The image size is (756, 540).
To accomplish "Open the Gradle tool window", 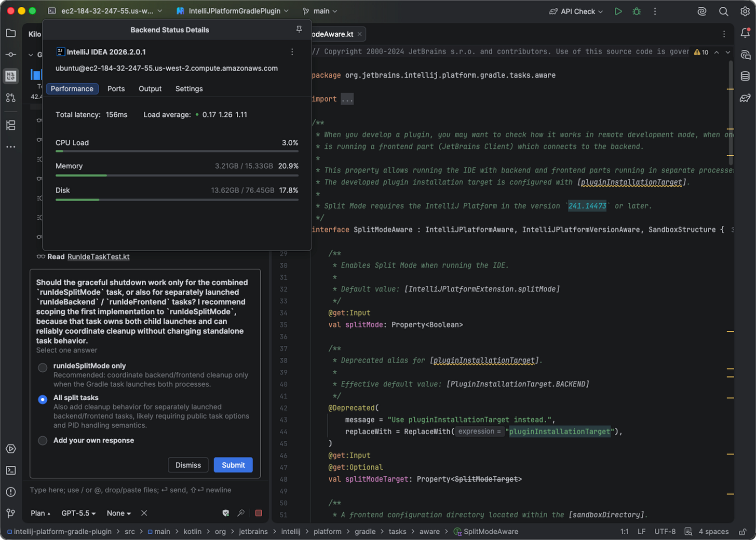I will click(745, 98).
